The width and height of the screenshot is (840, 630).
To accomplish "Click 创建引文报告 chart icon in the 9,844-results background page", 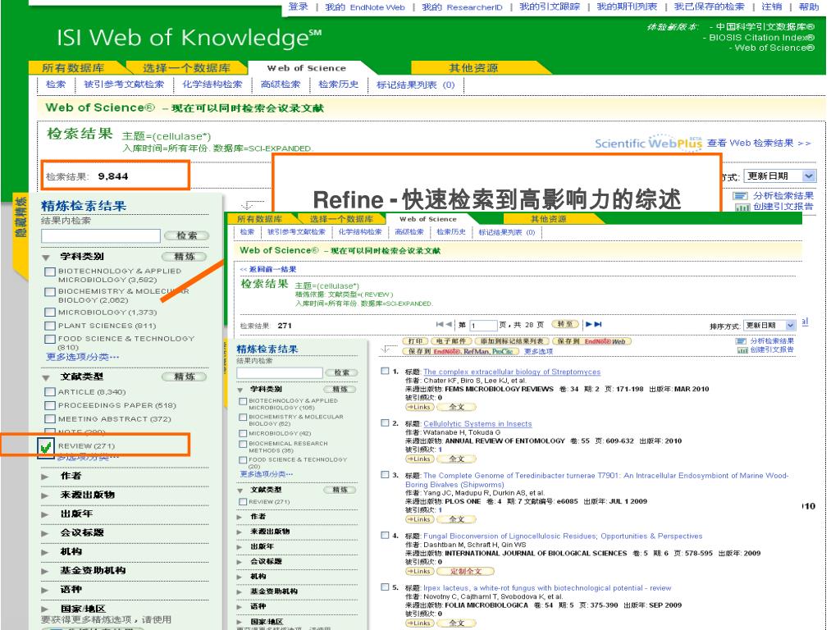I will [x=742, y=207].
